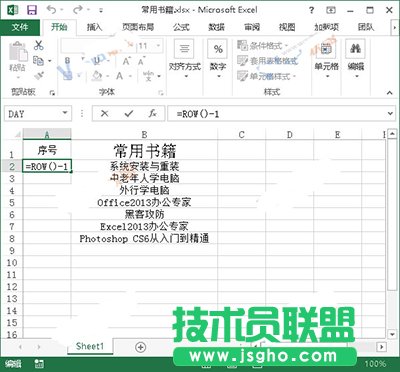Click the previous sheet navigation arrow
This screenshot has width=400, height=372.
click(x=20, y=347)
